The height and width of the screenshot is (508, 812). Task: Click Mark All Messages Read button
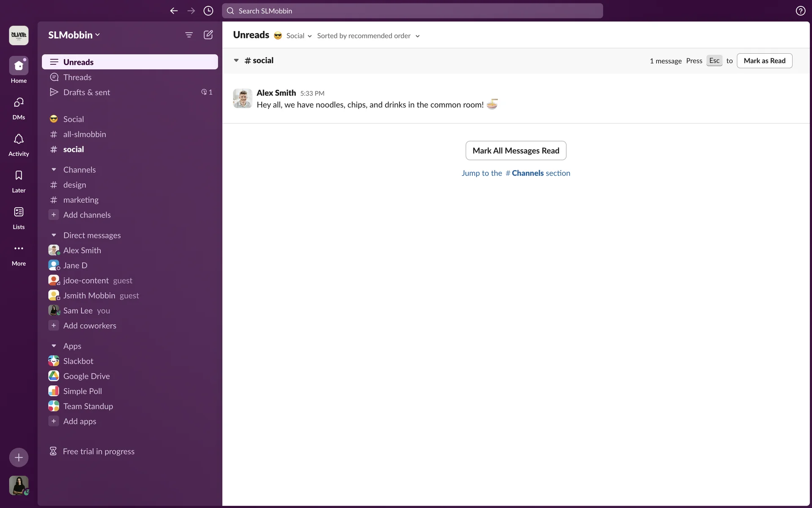tap(516, 151)
